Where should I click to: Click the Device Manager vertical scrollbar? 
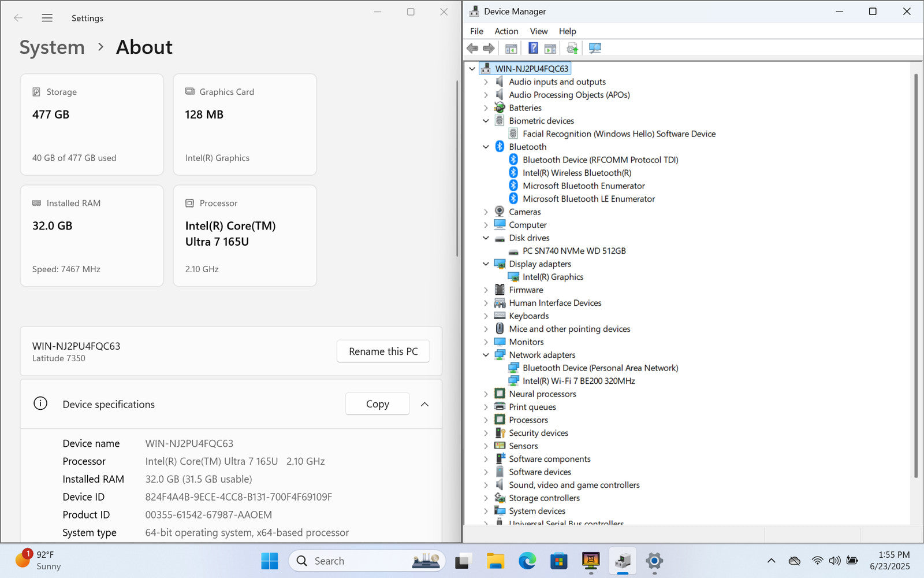[916, 276]
